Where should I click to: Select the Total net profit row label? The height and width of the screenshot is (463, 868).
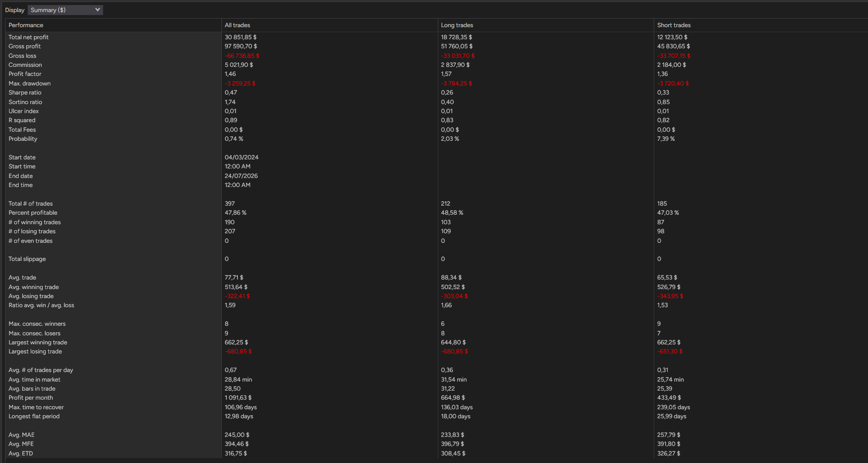[x=29, y=37]
